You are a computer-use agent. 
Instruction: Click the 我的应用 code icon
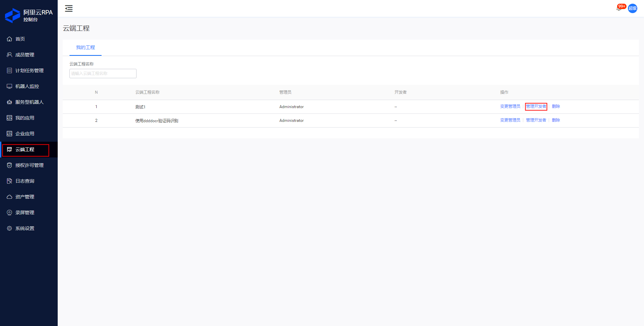(x=9, y=118)
